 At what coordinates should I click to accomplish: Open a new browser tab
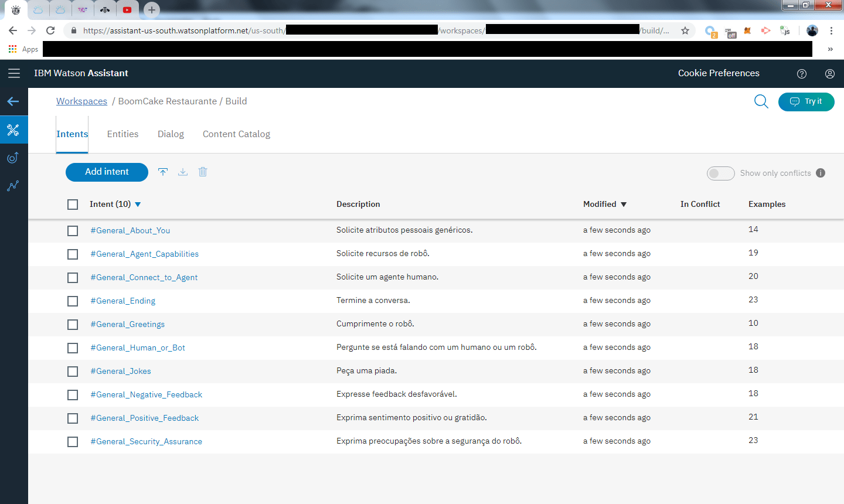(x=151, y=9)
